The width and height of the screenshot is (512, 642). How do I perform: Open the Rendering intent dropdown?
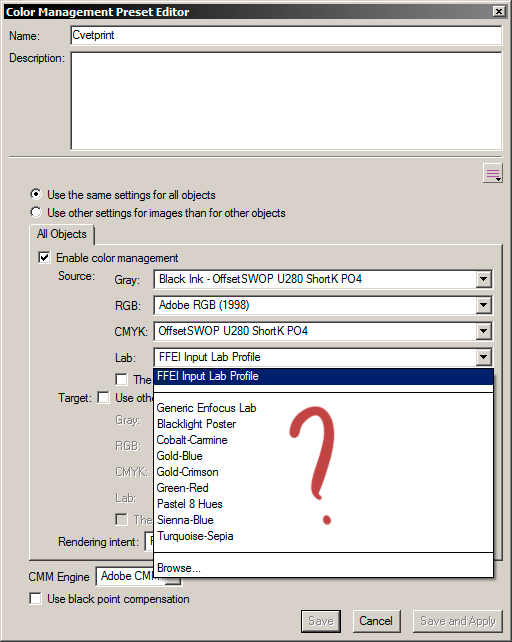pyautogui.click(x=149, y=541)
